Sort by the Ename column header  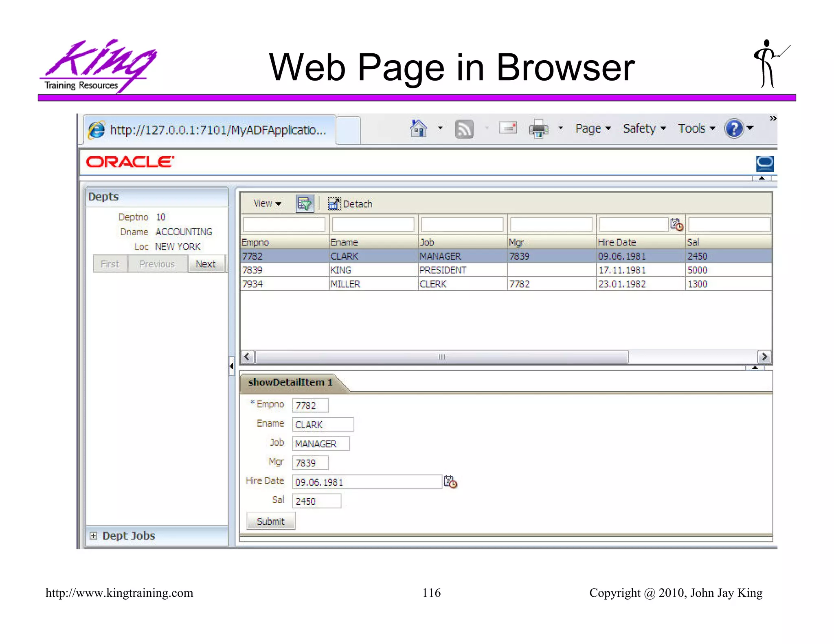[373, 242]
